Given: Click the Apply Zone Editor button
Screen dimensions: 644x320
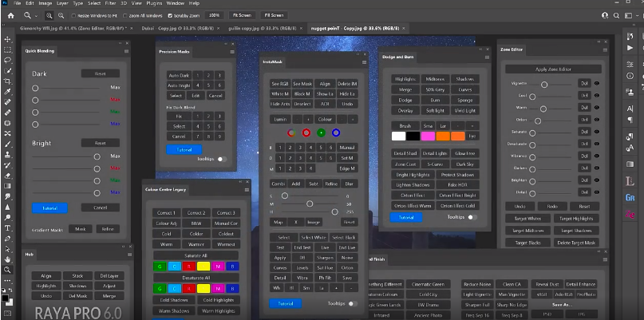Looking at the screenshot, I should (x=552, y=70).
